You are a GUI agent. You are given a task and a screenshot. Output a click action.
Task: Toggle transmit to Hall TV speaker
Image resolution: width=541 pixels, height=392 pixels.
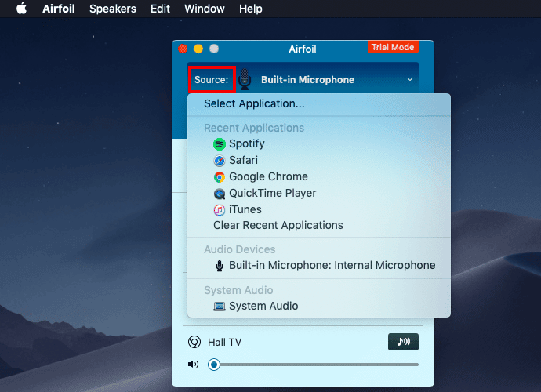[403, 342]
